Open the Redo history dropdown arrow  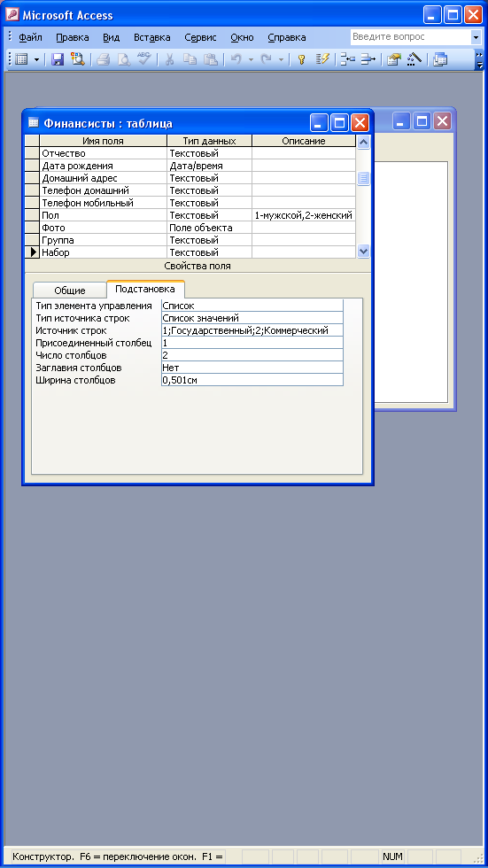(281, 59)
